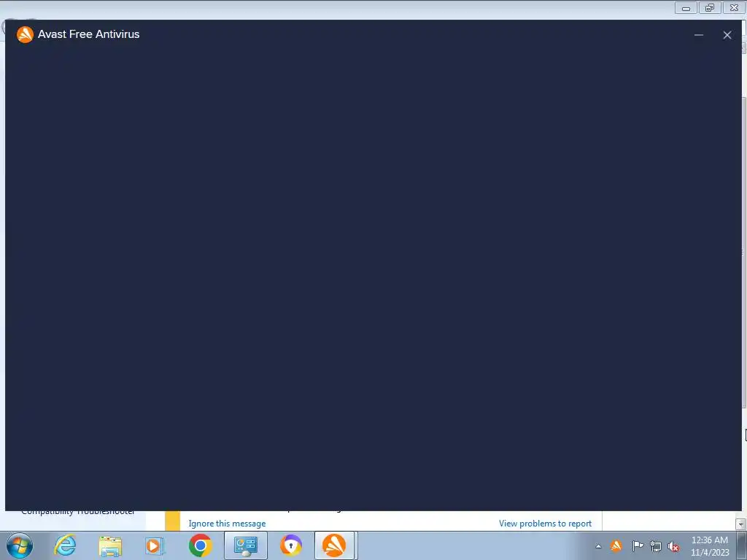The image size is (747, 560).
Task: Open View problems to report link
Action: 545,524
